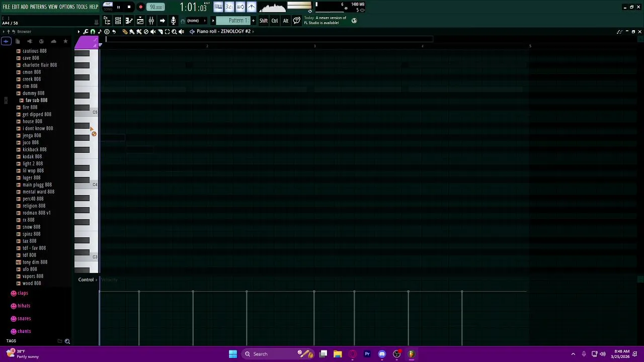The width and height of the screenshot is (644, 362).
Task: Toggle PAT/SONG playback mode
Action: point(108,7)
